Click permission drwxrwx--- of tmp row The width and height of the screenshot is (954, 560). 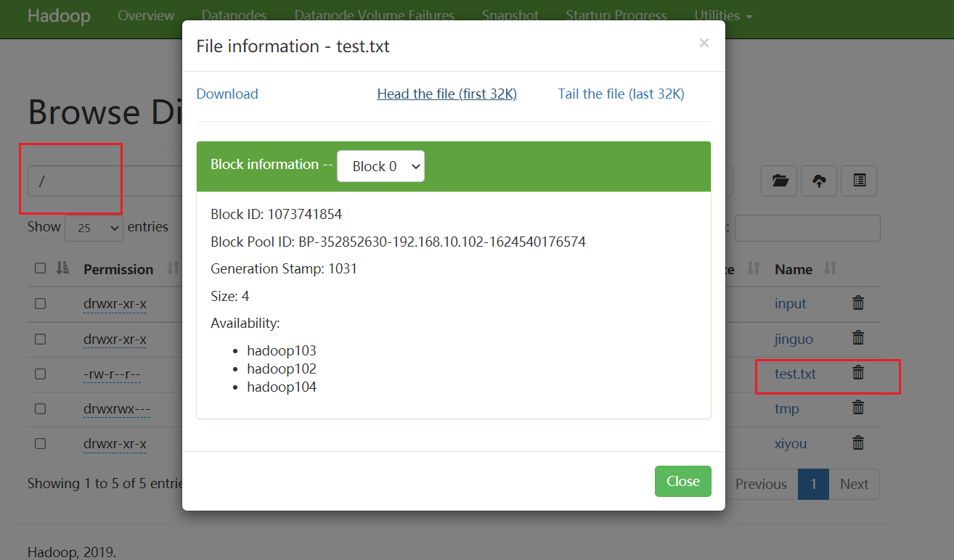tap(117, 408)
